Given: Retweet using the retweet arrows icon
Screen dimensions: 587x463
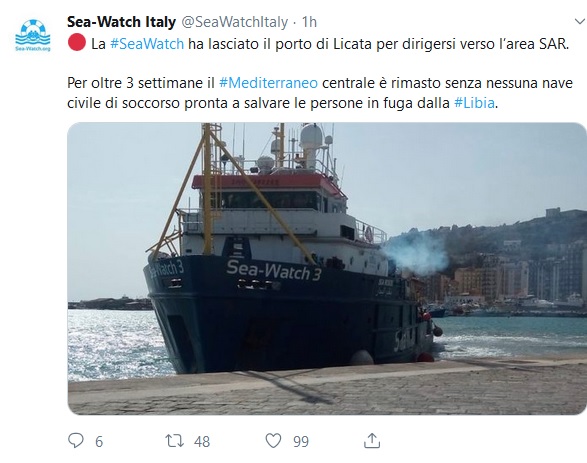Looking at the screenshot, I should 175,441.
